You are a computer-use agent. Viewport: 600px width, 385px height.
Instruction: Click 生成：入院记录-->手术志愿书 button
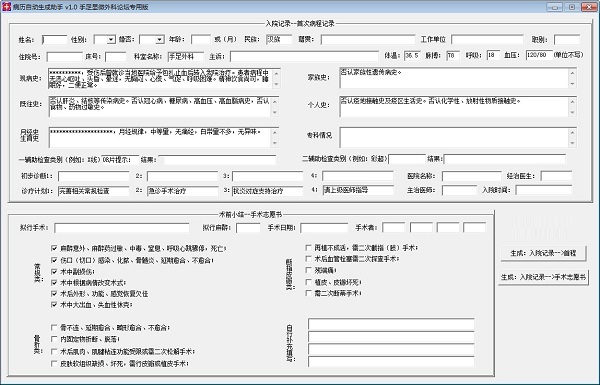click(x=543, y=277)
